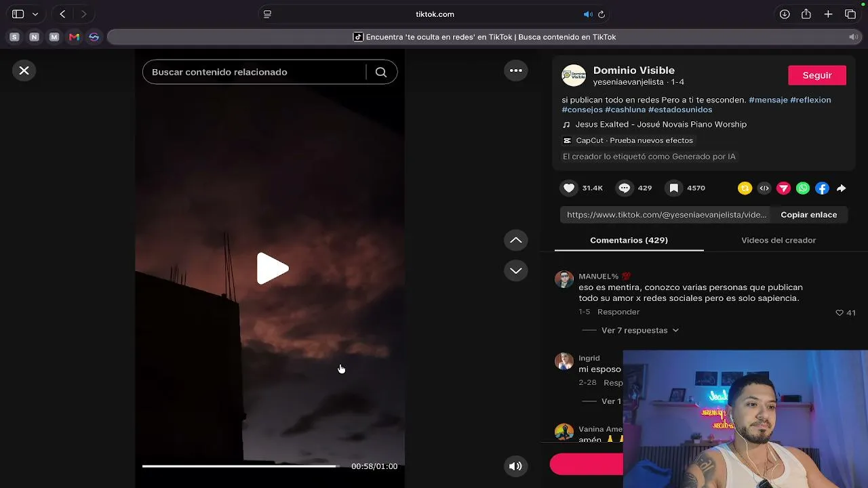Open MANUEL% commenter avatar
Screen dimensions: 868x488
564,279
